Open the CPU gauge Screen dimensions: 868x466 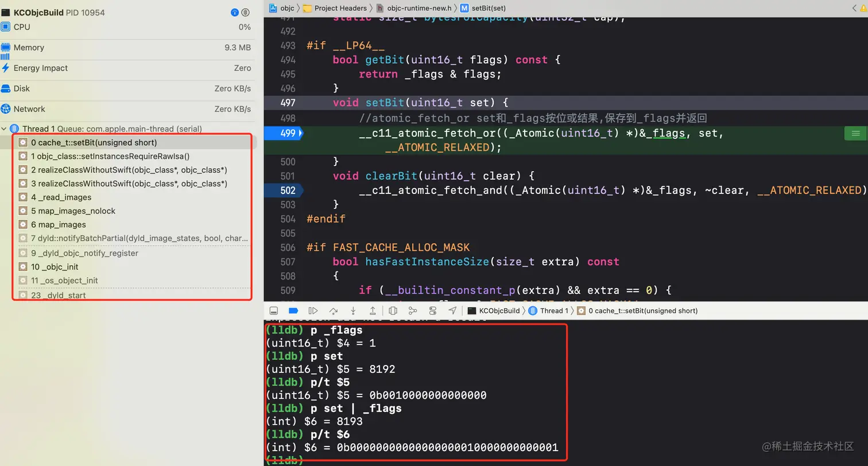[x=126, y=27]
